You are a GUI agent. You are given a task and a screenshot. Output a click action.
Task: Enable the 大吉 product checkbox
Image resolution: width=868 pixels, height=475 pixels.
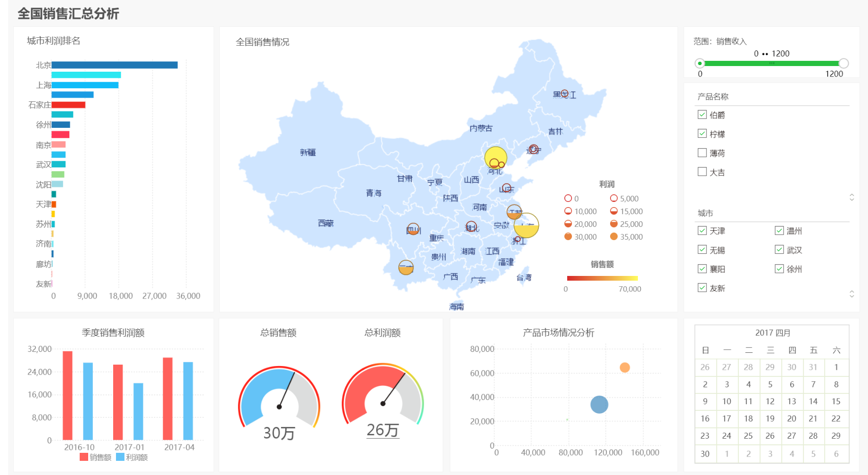(702, 172)
